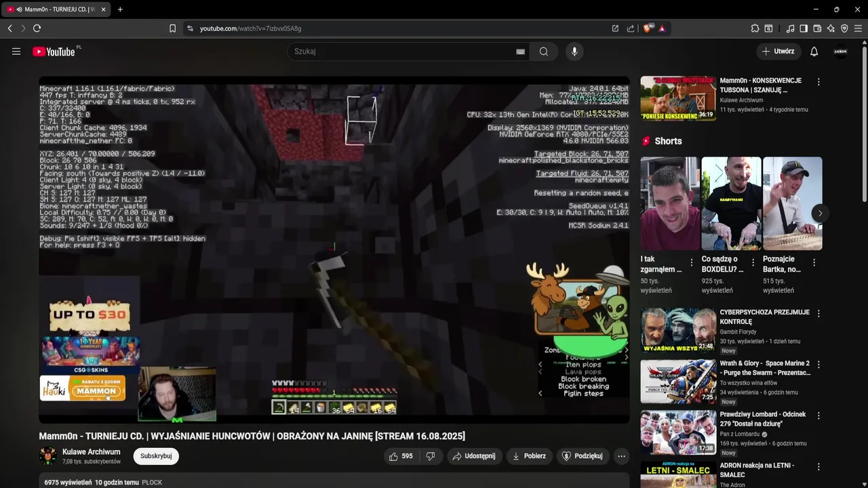Open the Brave Wallet icon
This screenshot has width=868, height=488.
pyautogui.click(x=817, y=28)
